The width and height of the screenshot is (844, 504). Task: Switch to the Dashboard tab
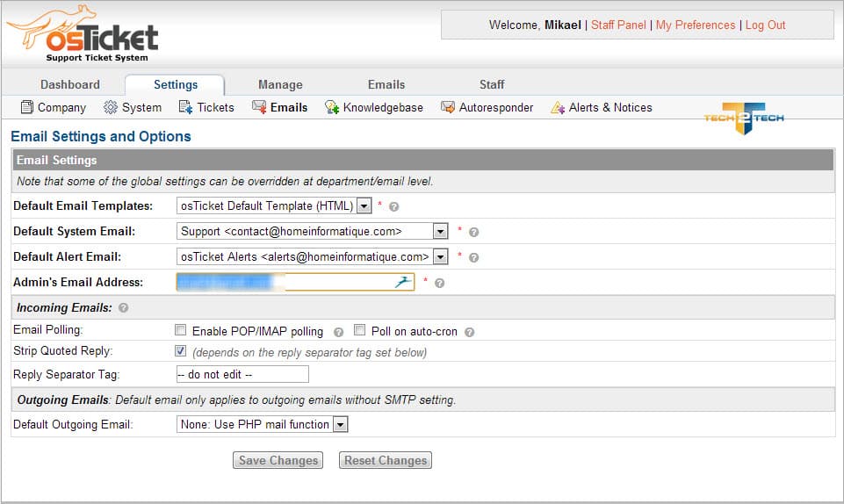pos(70,84)
